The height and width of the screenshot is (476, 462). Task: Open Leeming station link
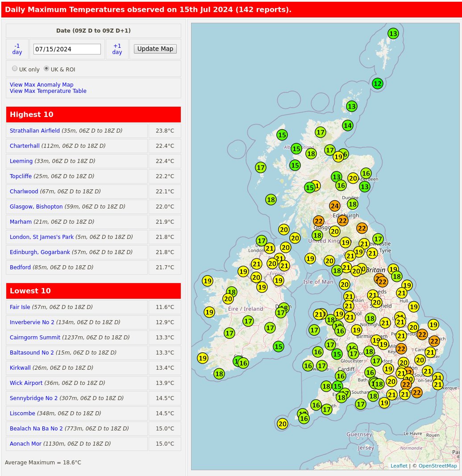tap(21, 161)
